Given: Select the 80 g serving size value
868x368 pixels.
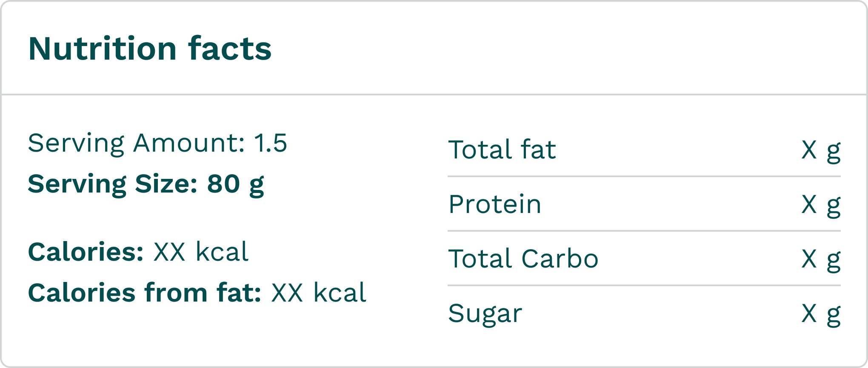Looking at the screenshot, I should [x=235, y=184].
